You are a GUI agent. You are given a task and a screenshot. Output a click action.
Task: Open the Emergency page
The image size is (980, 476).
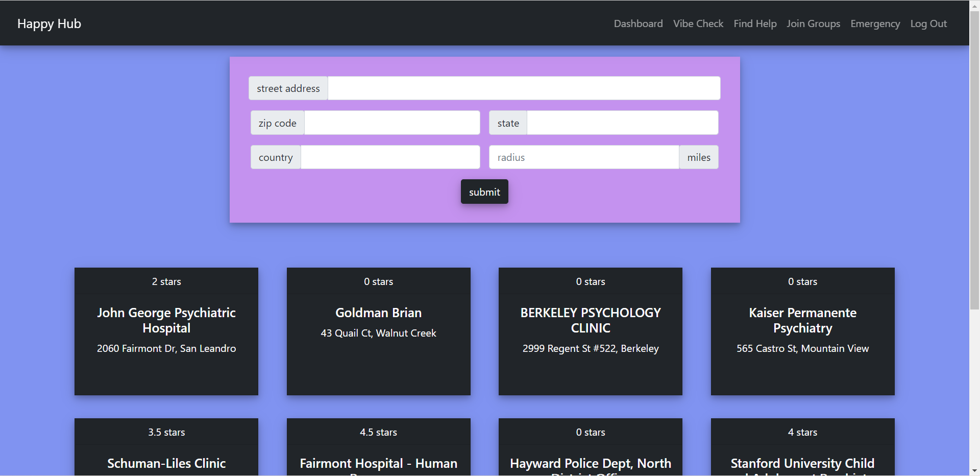[x=875, y=23]
